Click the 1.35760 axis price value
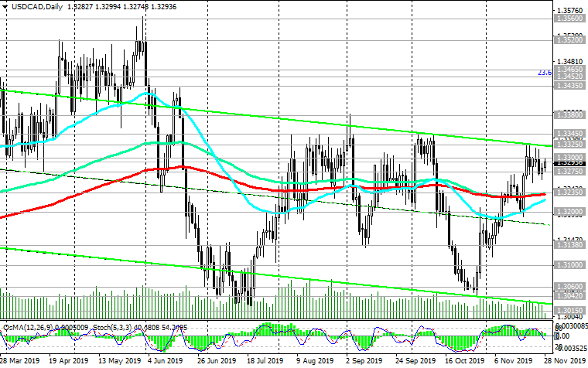Screen dimensions: 588x368 point(570,10)
